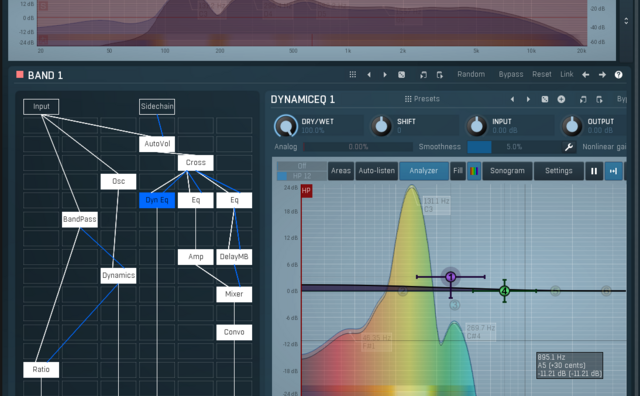Open analyzer Settings

pos(558,171)
